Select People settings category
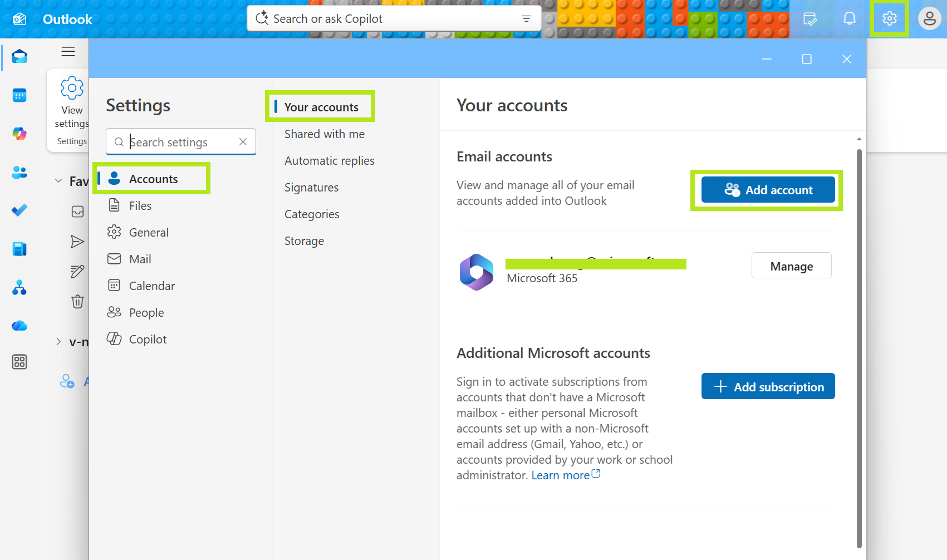The width and height of the screenshot is (947, 560). [x=146, y=312]
